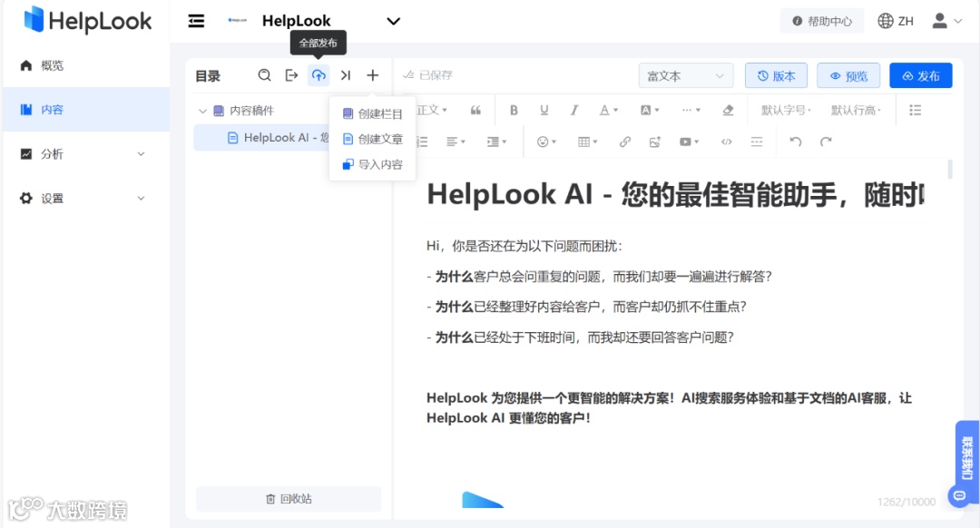
Task: Open the 默认字号 font size dropdown
Action: tap(786, 109)
